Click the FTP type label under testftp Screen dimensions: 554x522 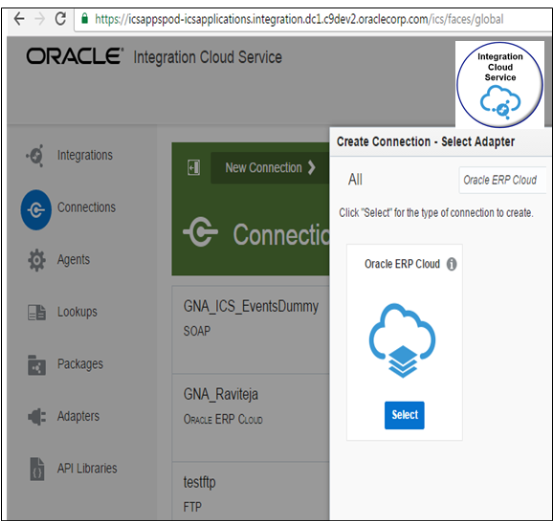coord(193,507)
